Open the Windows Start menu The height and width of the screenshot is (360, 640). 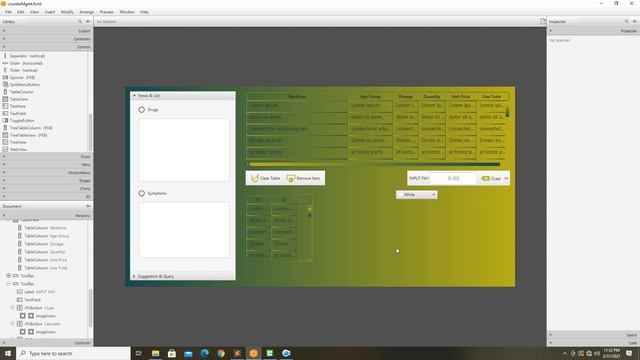coord(7,353)
